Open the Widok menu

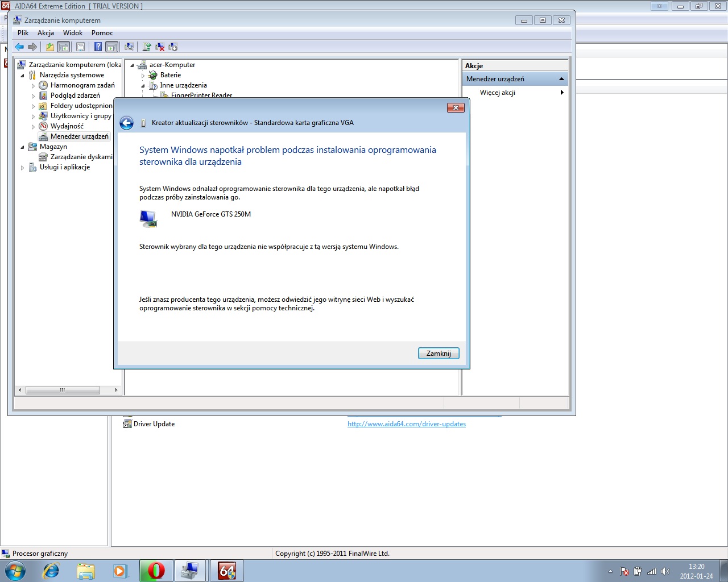pyautogui.click(x=73, y=33)
